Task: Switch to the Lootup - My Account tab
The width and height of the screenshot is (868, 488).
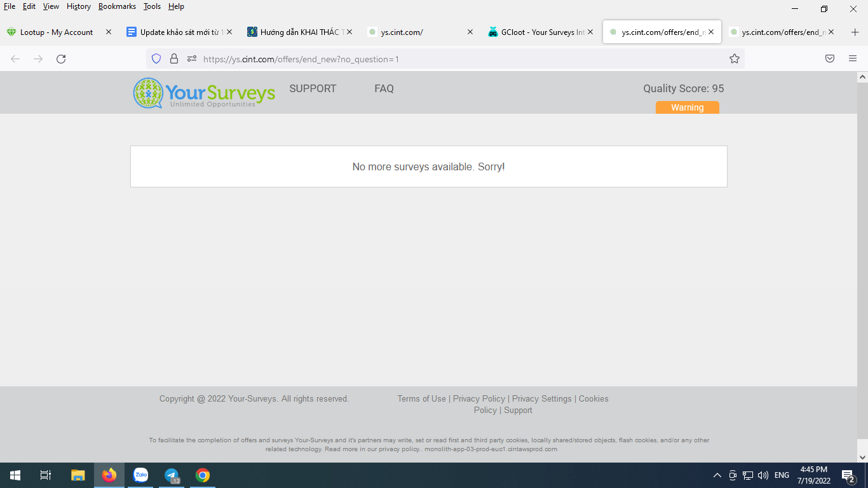Action: pos(58,32)
